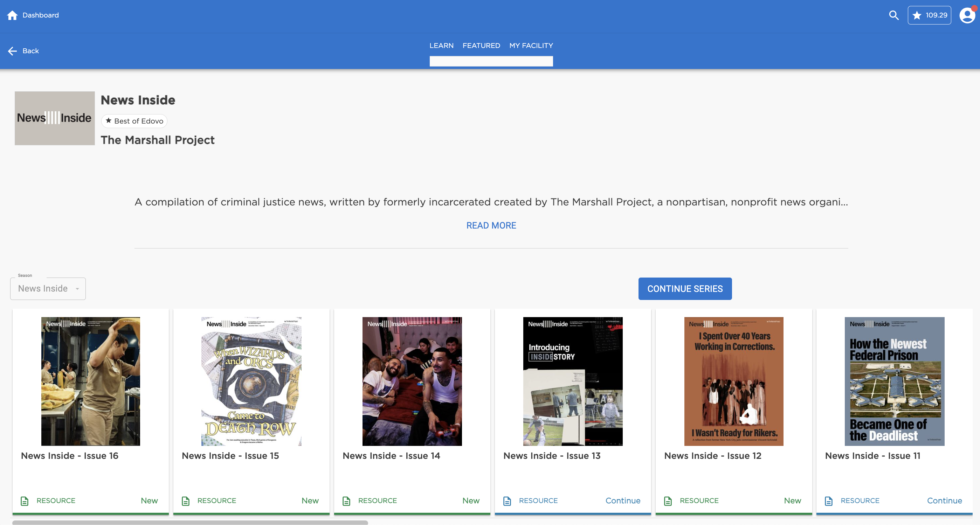The image size is (980, 525).
Task: Click the READ MORE link
Action: [491, 225]
